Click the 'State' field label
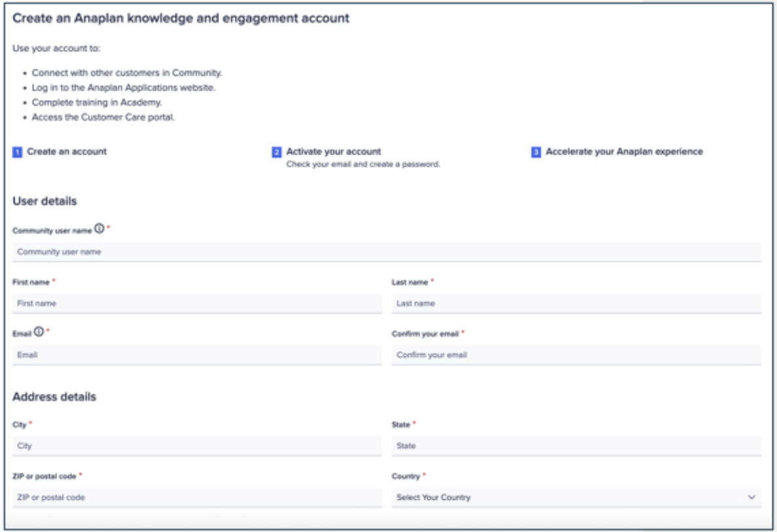This screenshot has width=777, height=532. (x=401, y=425)
